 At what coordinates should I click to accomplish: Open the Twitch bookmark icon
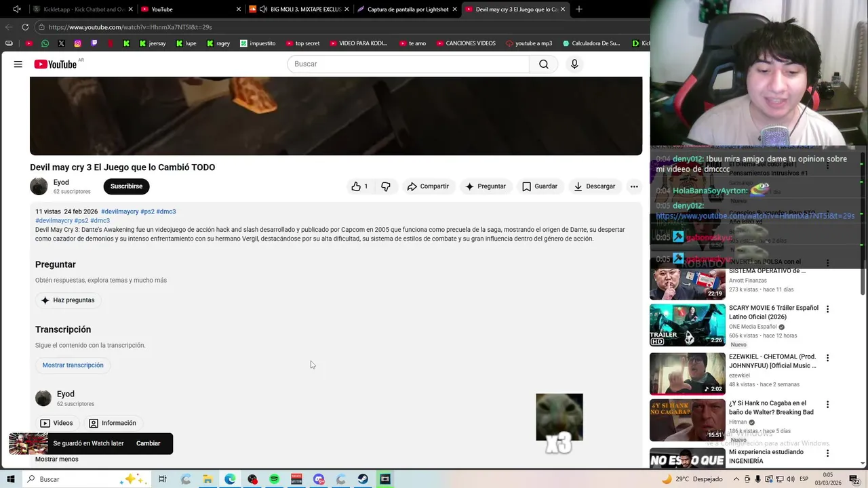[94, 43]
